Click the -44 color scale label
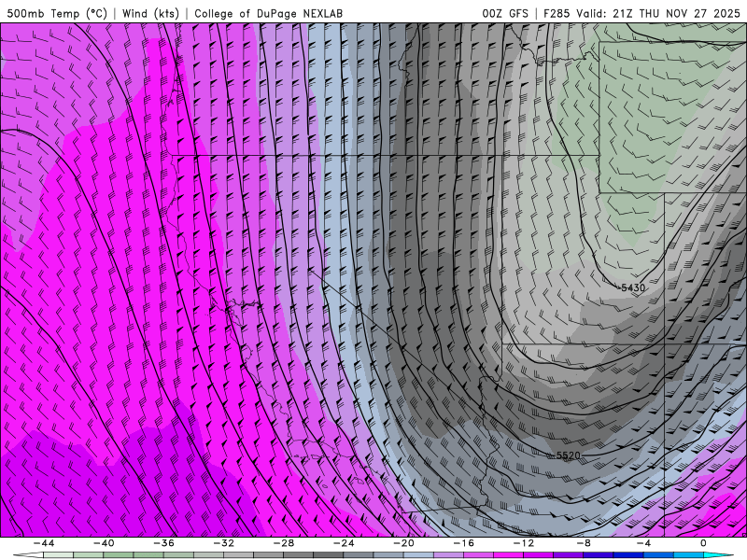The image size is (747, 560). tap(44, 543)
